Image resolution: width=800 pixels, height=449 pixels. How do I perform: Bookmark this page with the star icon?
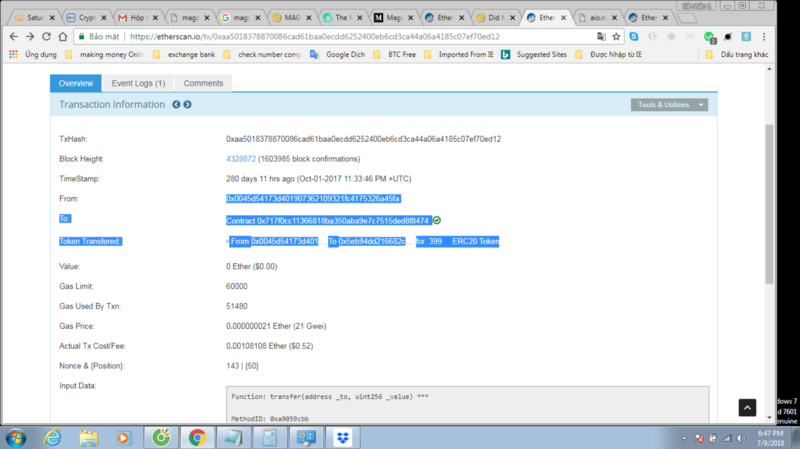(x=616, y=37)
